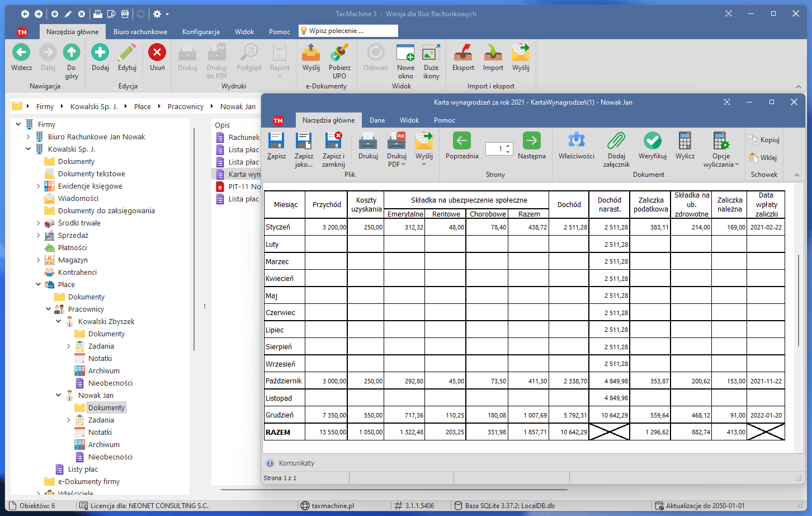The image size is (812, 516).
Task: Click Zapisz i zamknij icon
Action: point(333,141)
